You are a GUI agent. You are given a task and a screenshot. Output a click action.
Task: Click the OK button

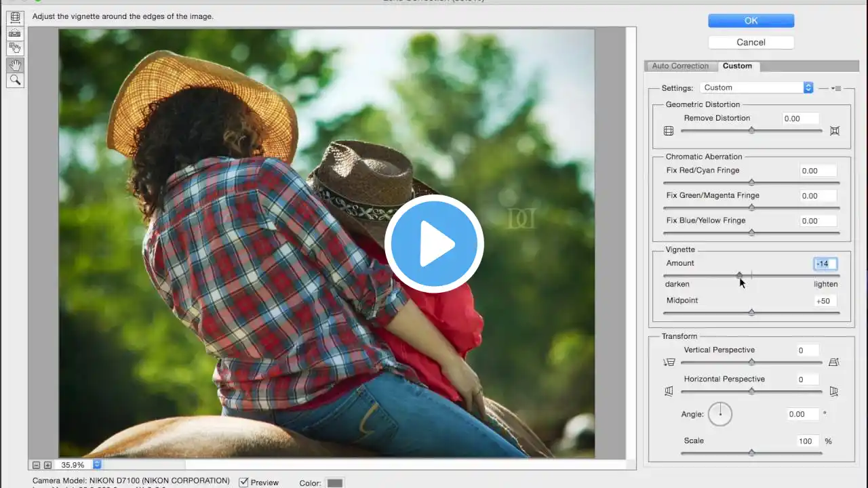751,21
